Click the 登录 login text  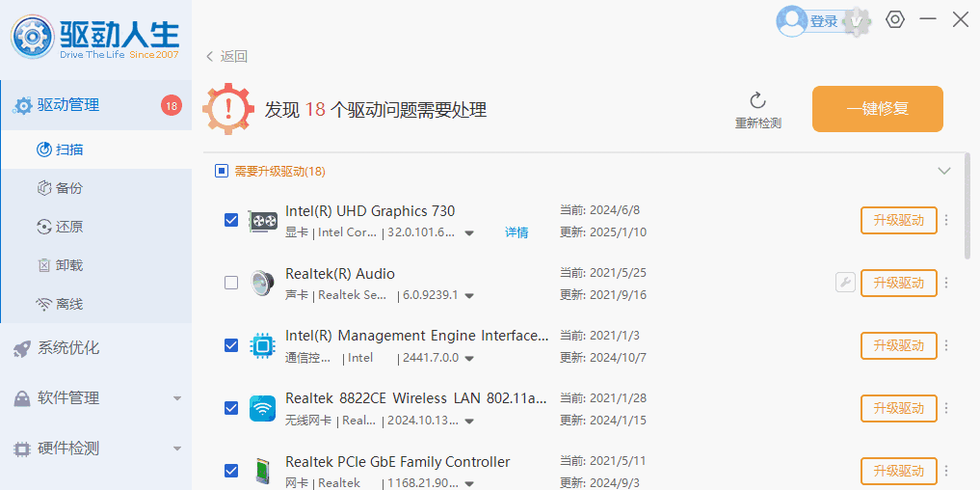coord(824,22)
